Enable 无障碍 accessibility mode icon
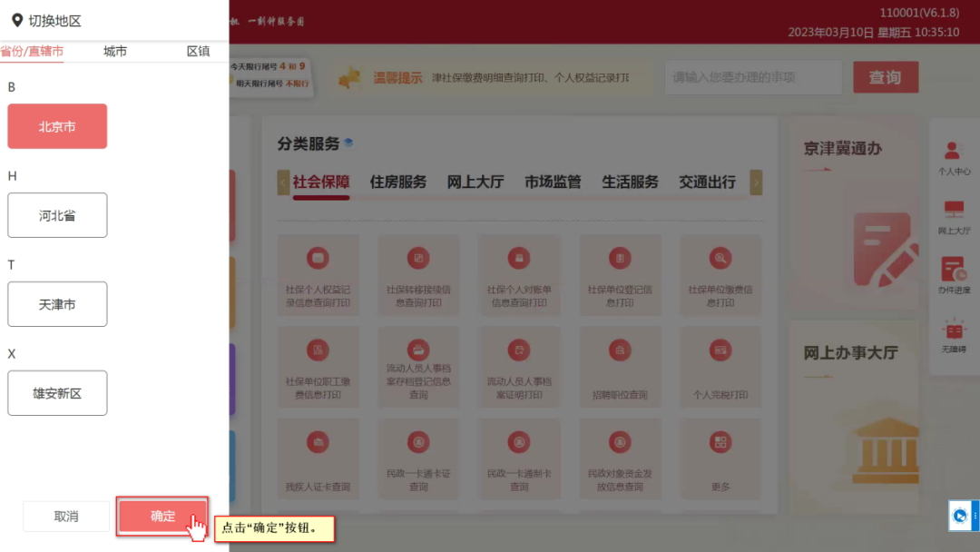 [x=954, y=335]
